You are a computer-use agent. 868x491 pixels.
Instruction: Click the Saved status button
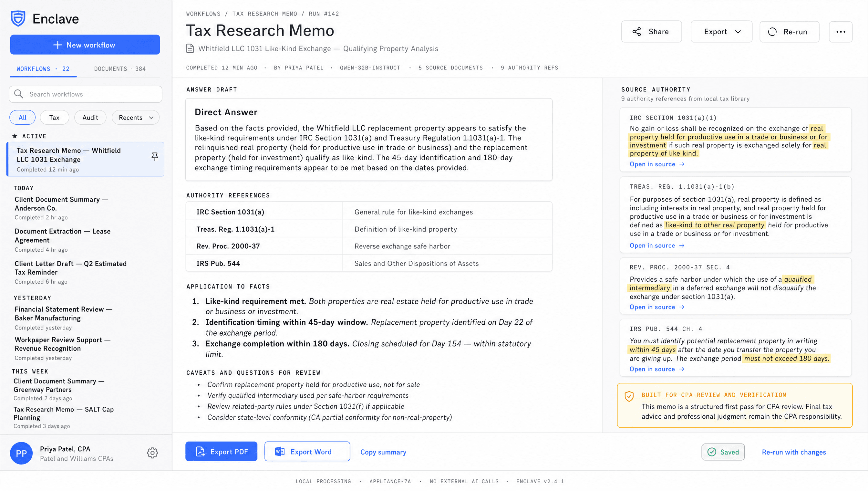(x=723, y=452)
